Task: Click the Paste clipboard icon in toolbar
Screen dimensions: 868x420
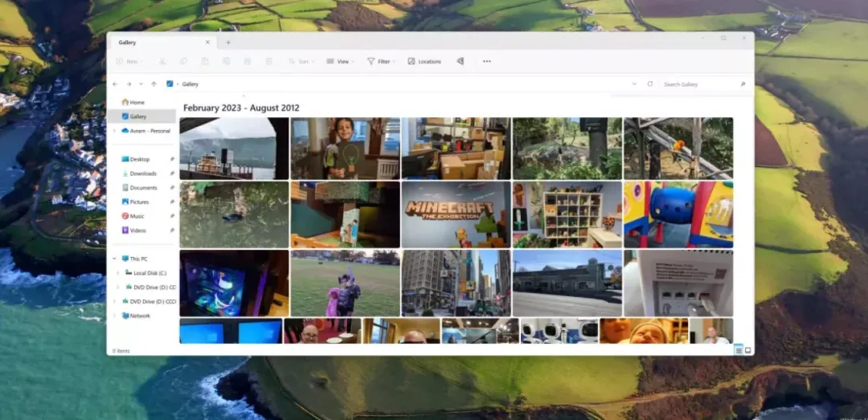Action: tap(205, 61)
